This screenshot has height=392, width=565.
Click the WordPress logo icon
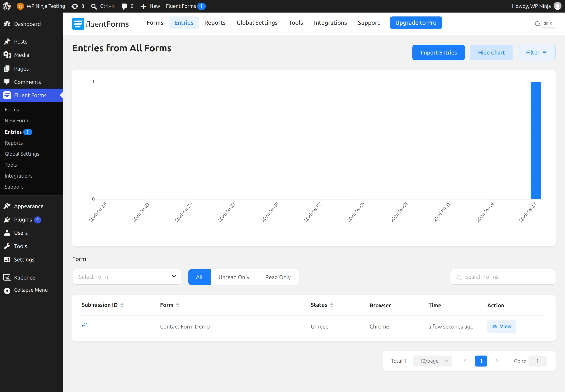point(7,6)
